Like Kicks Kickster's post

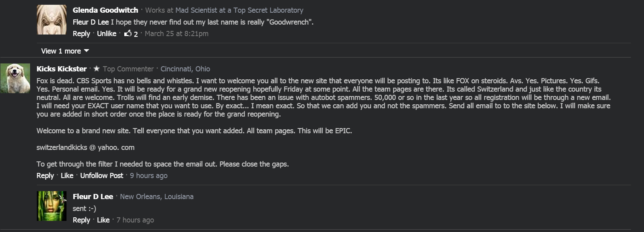pos(67,176)
